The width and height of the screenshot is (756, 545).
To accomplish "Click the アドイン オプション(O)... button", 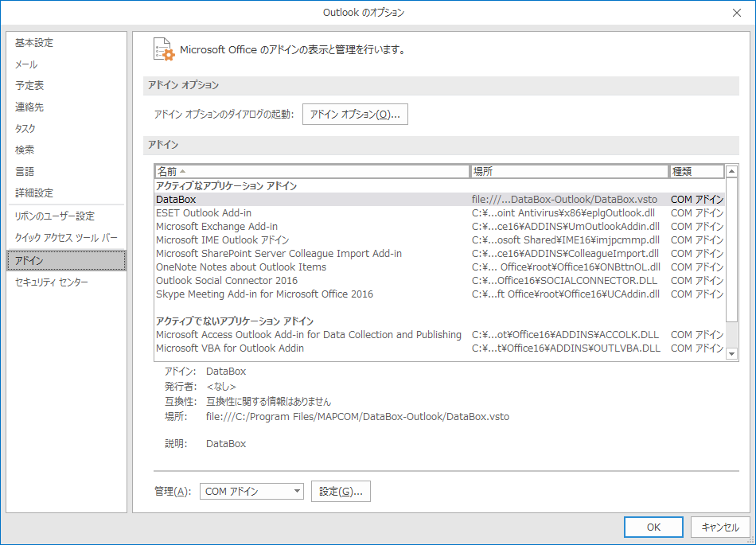I will click(x=355, y=115).
